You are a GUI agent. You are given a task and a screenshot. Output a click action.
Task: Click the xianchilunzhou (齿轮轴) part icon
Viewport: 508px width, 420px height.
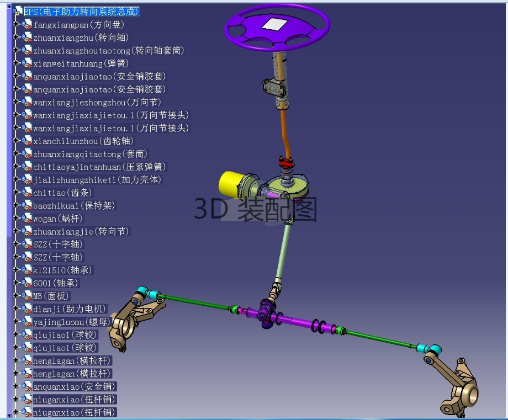coord(27,141)
